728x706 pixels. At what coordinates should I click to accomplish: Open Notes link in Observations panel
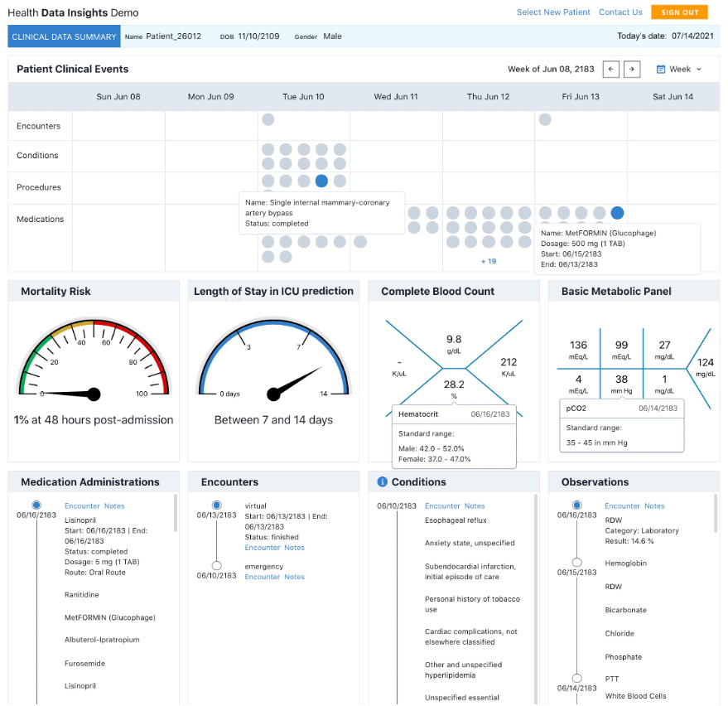point(654,505)
